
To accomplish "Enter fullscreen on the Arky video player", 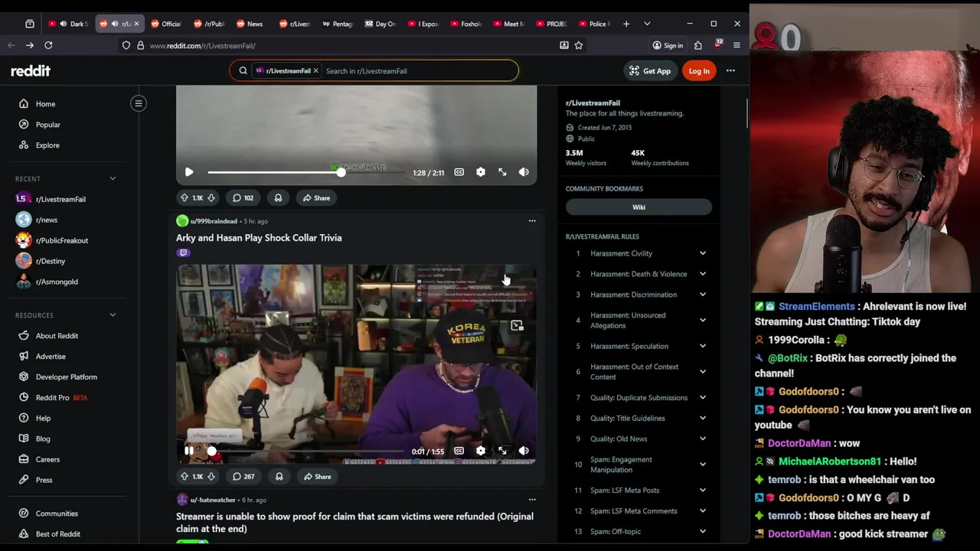I will [502, 451].
